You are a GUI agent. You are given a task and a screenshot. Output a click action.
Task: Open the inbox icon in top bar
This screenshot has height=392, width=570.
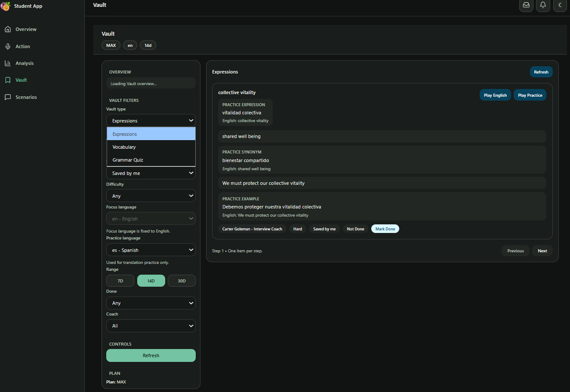(526, 5)
